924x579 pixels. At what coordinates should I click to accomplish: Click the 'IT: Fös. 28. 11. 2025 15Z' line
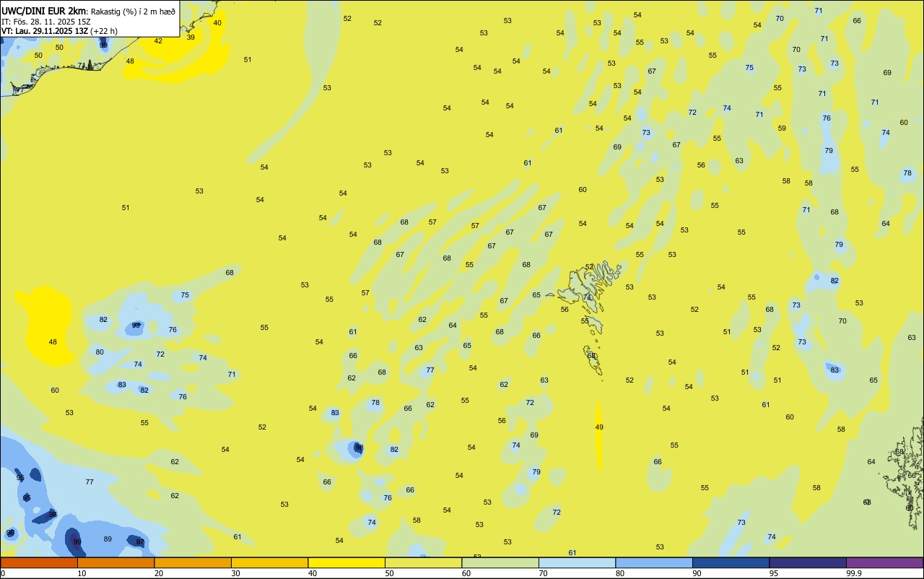[47, 22]
